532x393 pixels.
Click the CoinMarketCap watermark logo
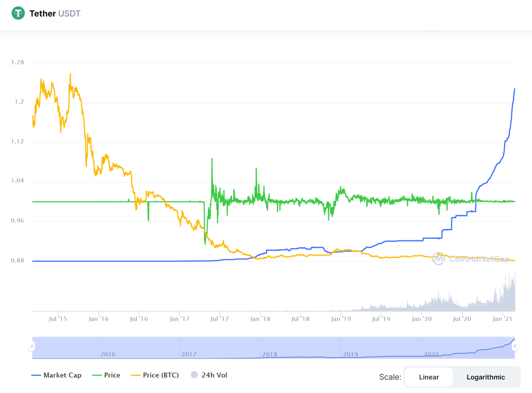coord(438,258)
